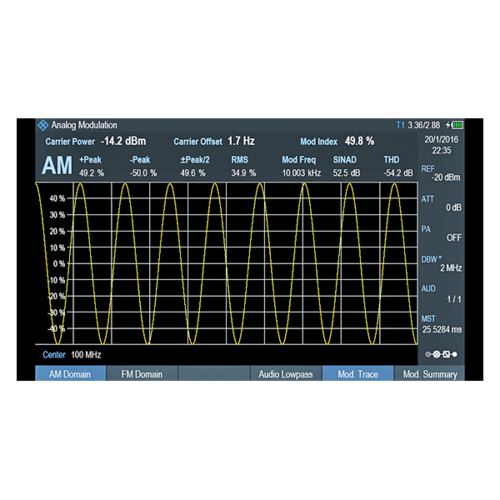Viewport: 500px width, 500px height.
Task: Click the 0 % axis label
Action: coord(59,264)
